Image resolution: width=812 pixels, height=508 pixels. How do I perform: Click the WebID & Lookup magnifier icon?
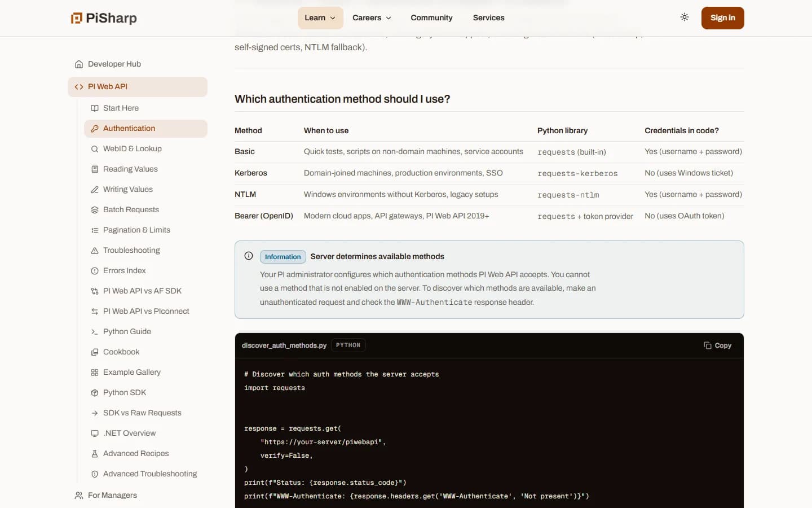[x=95, y=149]
